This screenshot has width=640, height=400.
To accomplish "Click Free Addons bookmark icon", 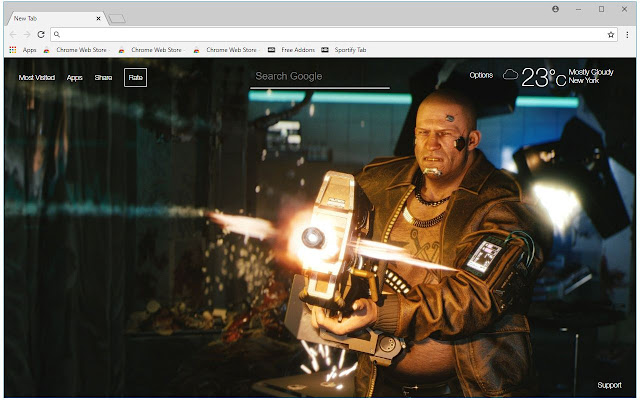I will 271,50.
